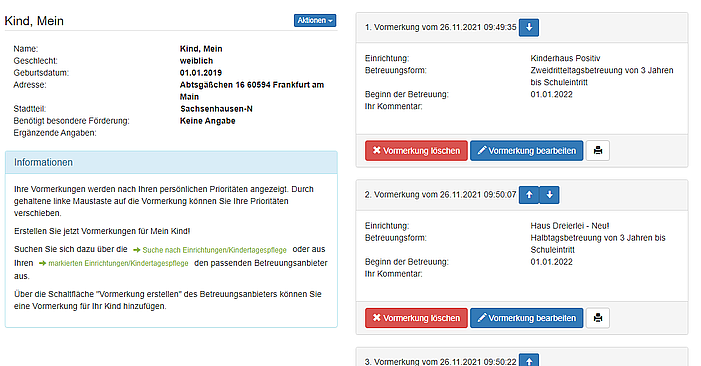Viewport: 701px width, 366px height.
Task: Print Vormerkung for Kinderhaus Positiv
Action: [x=598, y=151]
